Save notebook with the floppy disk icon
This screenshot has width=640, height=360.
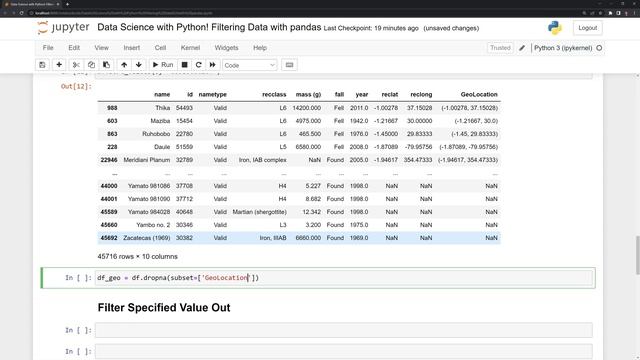[x=42, y=65]
